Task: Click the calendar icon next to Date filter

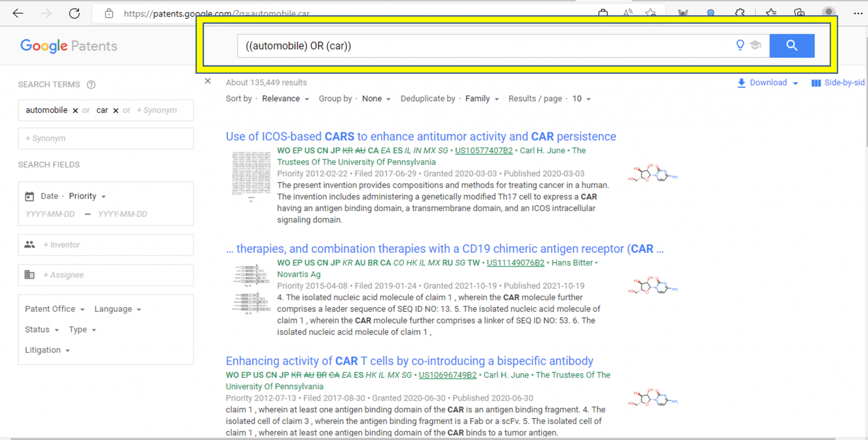Action: tap(29, 196)
